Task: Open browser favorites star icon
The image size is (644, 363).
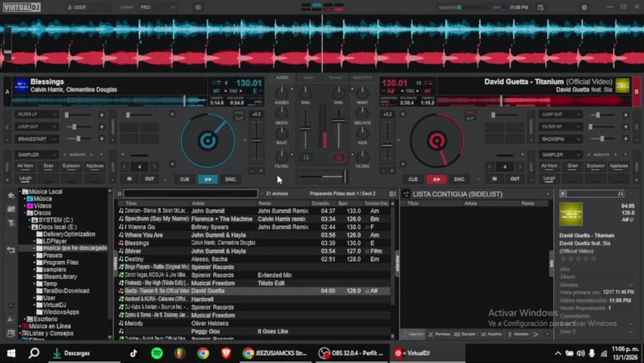Action: pos(11,195)
